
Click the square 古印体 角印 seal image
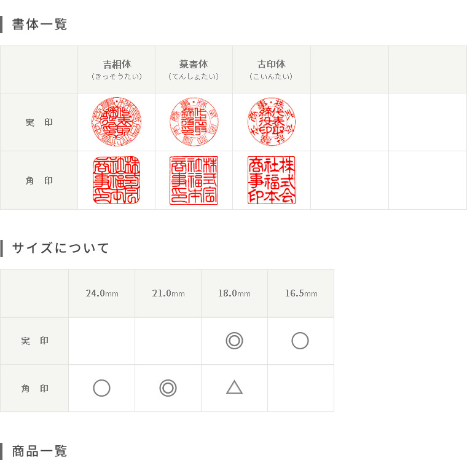(x=272, y=180)
